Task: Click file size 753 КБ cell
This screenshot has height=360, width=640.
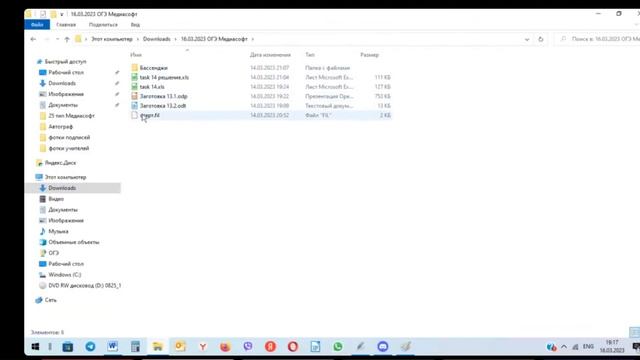Action: coord(382,96)
